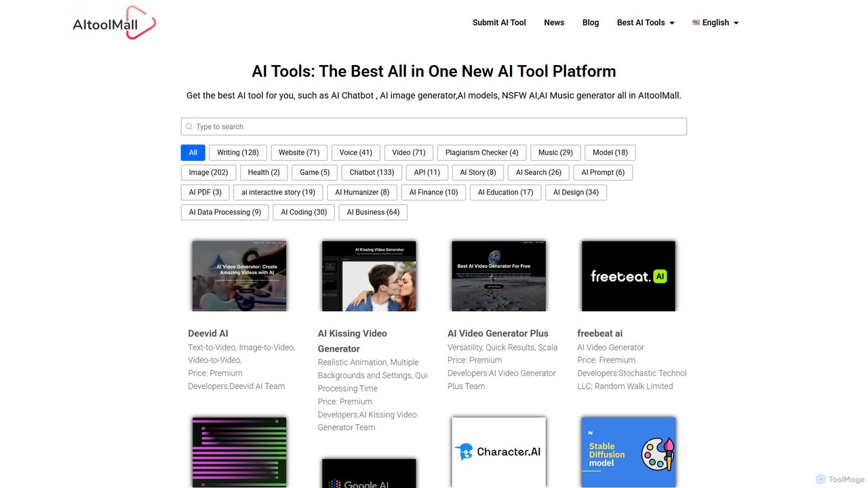The image size is (868, 488).
Task: Pick the API (11) category
Action: (427, 172)
